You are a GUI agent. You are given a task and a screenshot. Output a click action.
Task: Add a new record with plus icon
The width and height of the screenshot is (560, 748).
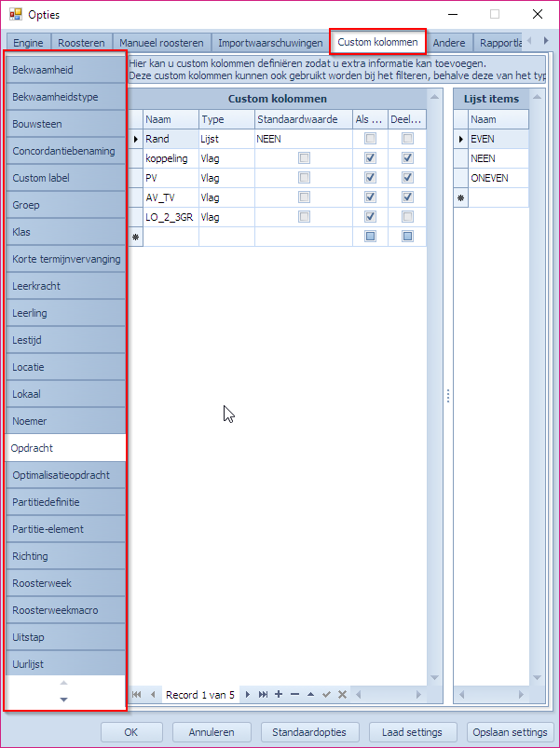pos(279,695)
